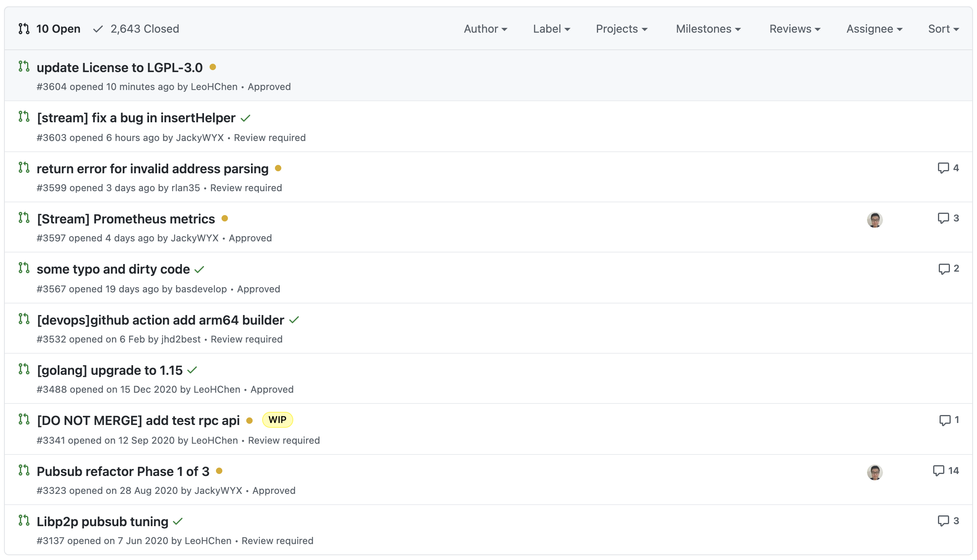Viewport: 977px width, 560px height.
Task: Click comment icon on some typo PR
Action: coord(944,269)
